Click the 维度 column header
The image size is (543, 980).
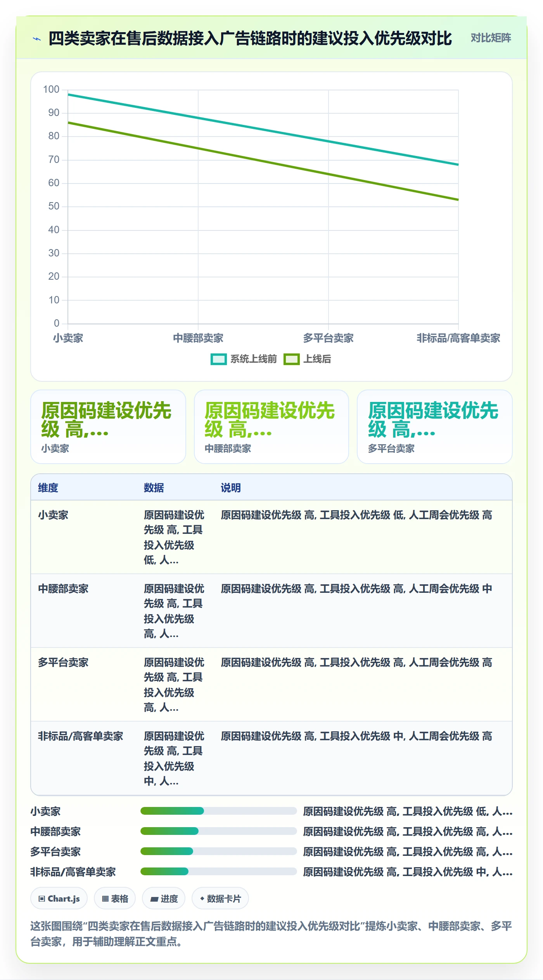(48, 488)
